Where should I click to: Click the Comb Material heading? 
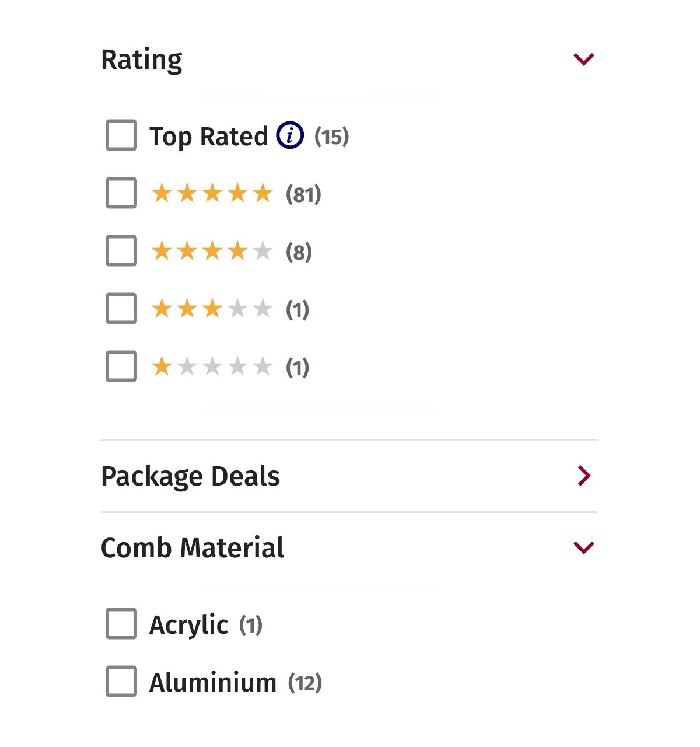click(192, 548)
